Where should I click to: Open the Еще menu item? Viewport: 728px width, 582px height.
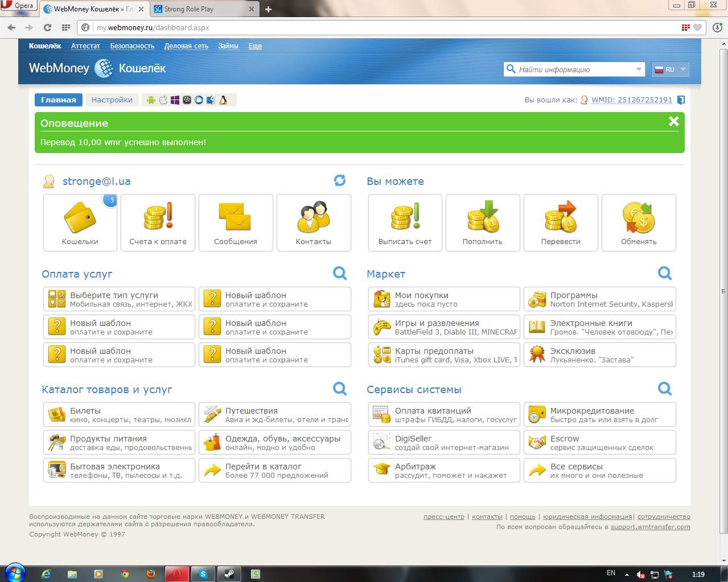click(x=255, y=46)
